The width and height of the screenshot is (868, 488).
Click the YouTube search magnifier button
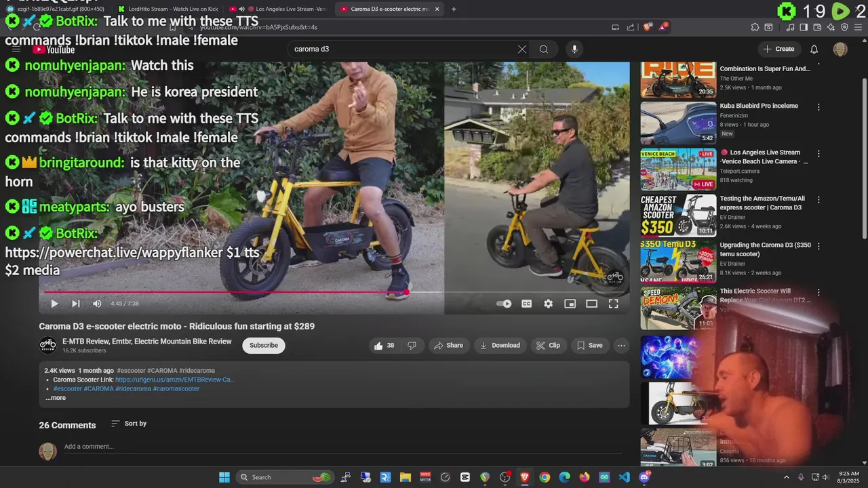tap(544, 49)
